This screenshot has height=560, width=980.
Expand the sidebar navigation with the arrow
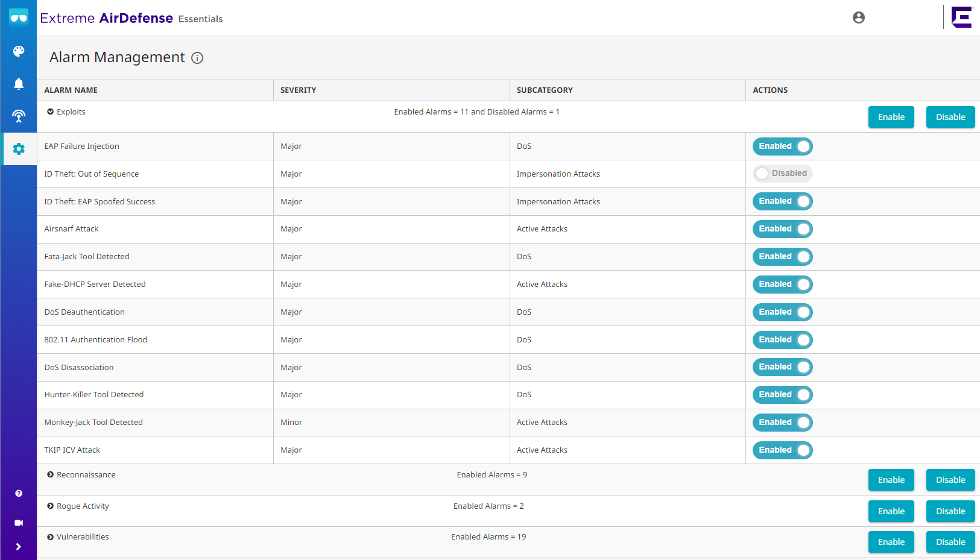point(19,547)
